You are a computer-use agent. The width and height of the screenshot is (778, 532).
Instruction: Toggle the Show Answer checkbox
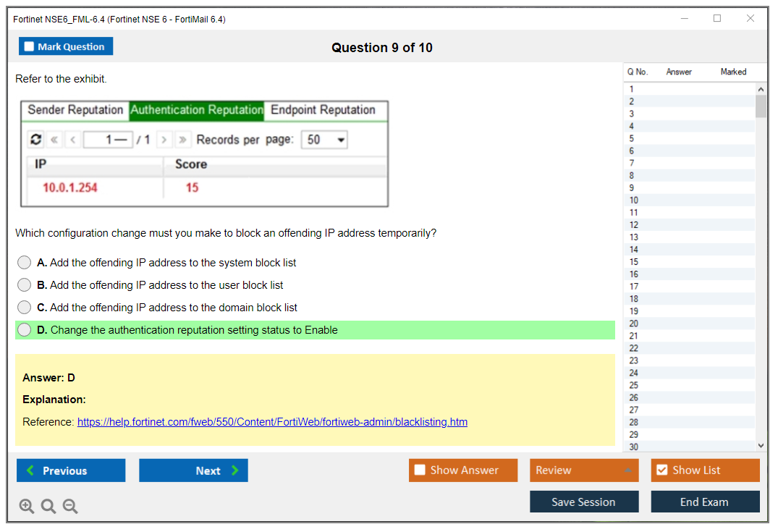420,470
